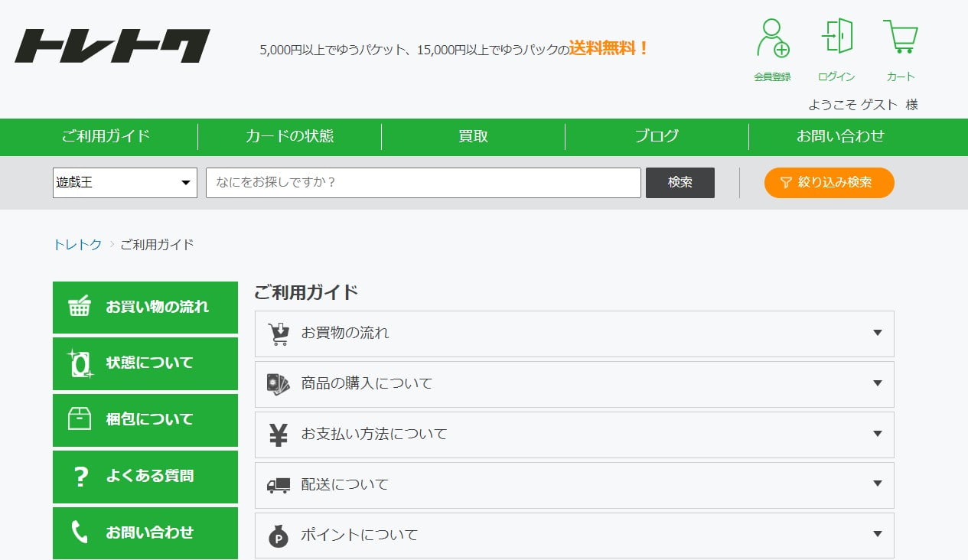Follow the トレトク breadcrumb link
The image size is (968, 560).
(77, 244)
